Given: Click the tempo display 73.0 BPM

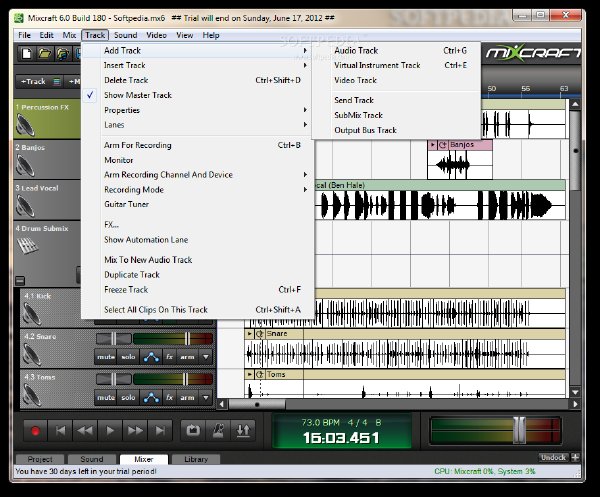Looking at the screenshot, I should pyautogui.click(x=320, y=422).
